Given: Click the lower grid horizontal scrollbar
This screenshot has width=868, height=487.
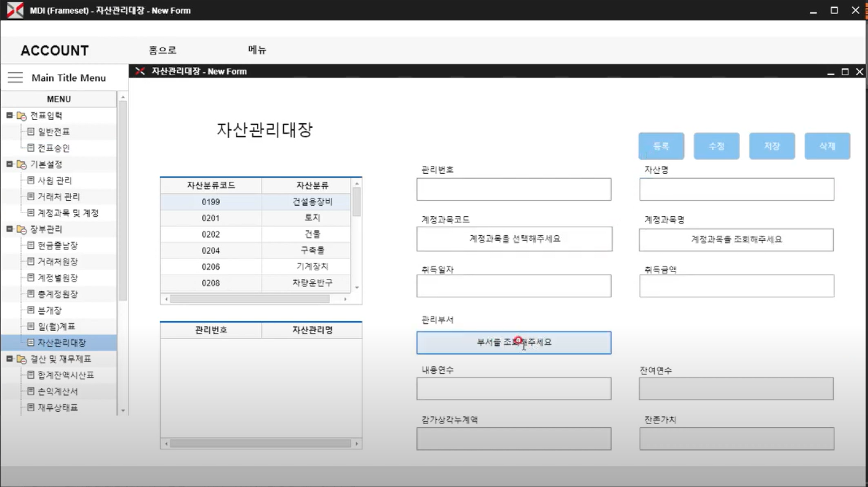Looking at the screenshot, I should coord(261,444).
